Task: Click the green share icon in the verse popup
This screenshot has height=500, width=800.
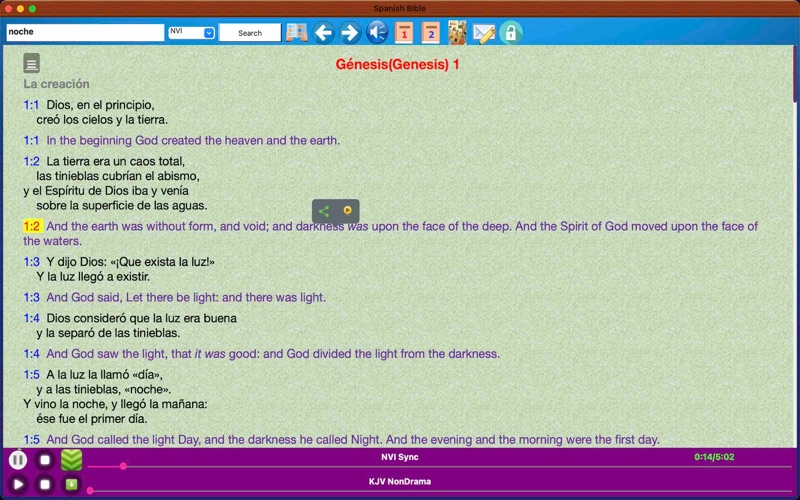Action: tap(324, 211)
